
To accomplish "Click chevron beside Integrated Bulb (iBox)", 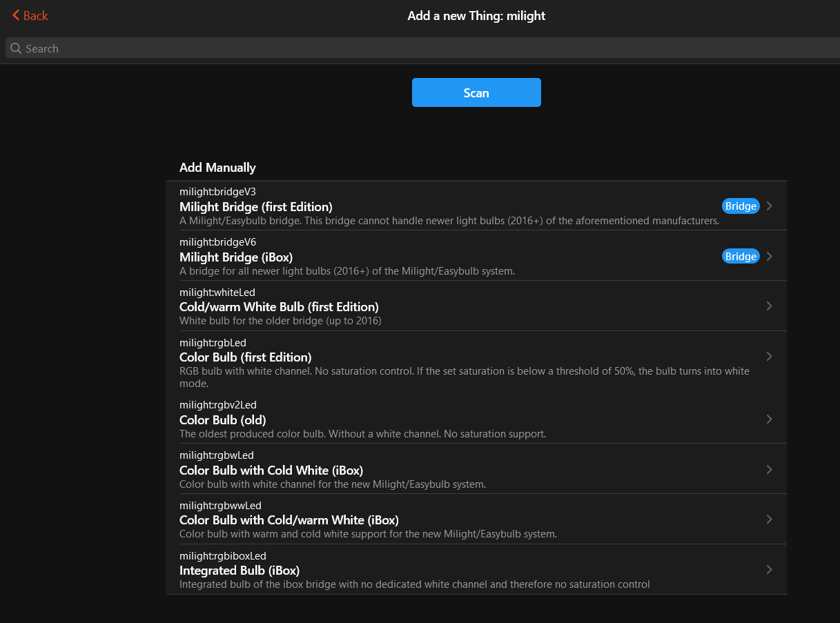I will point(770,570).
